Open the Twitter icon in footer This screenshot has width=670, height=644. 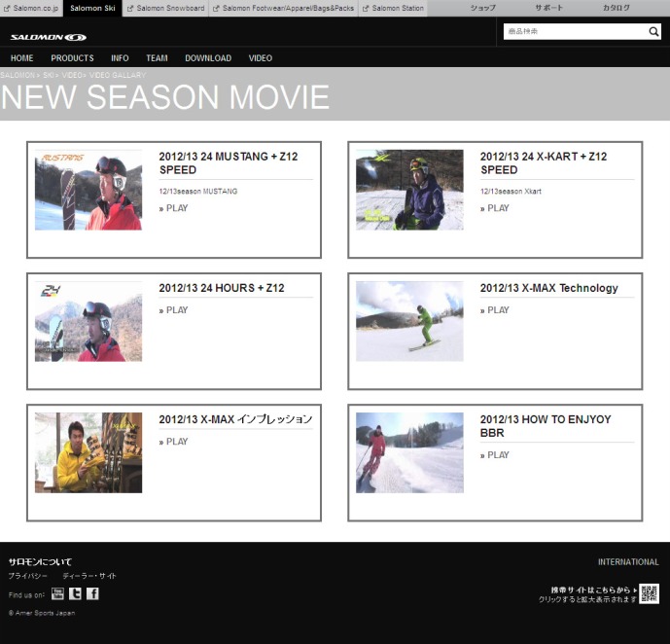coord(75,593)
